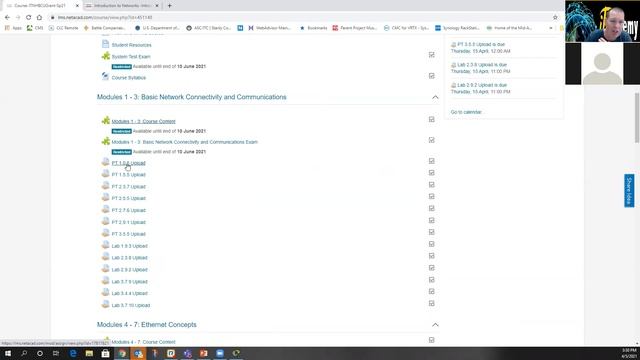Toggle completion checkbox for PT 1.5.5 Upload
The height and width of the screenshot is (360, 640).
(x=431, y=173)
